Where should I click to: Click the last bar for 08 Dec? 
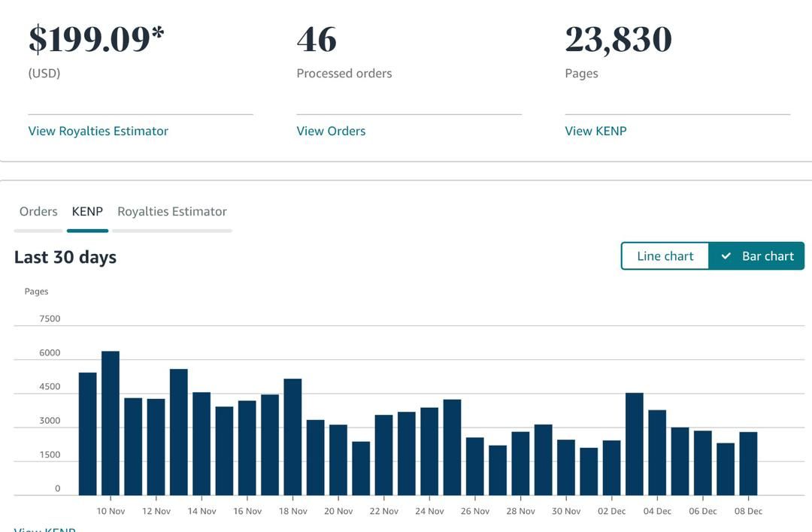pyautogui.click(x=748, y=464)
